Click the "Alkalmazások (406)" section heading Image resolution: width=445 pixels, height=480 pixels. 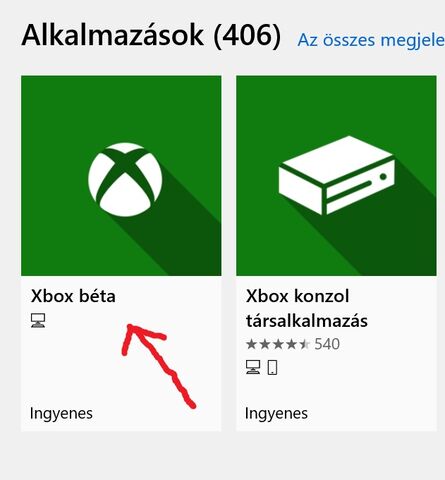point(151,36)
